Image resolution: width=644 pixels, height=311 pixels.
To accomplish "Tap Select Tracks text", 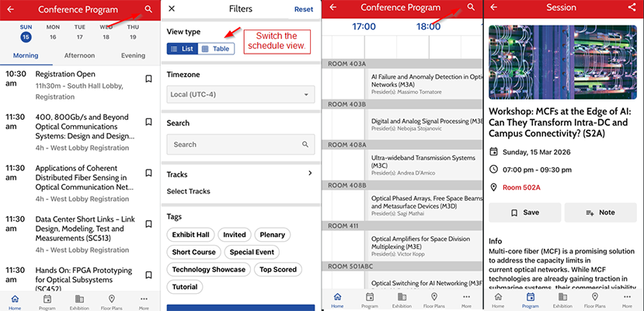I will click(189, 191).
